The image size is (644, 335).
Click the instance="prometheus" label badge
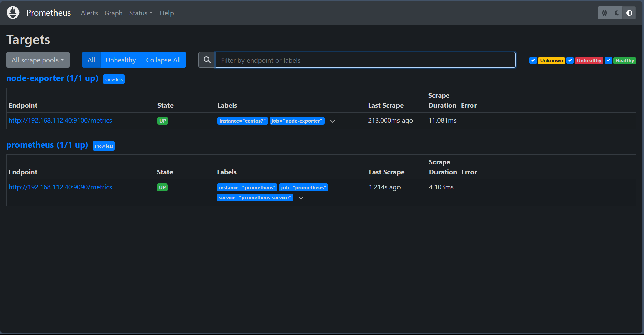pyautogui.click(x=247, y=188)
